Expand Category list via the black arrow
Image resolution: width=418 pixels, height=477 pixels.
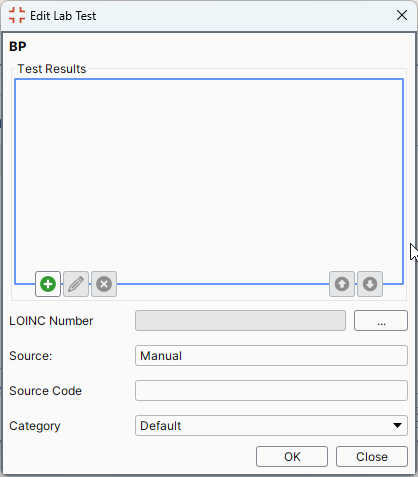[x=397, y=426]
